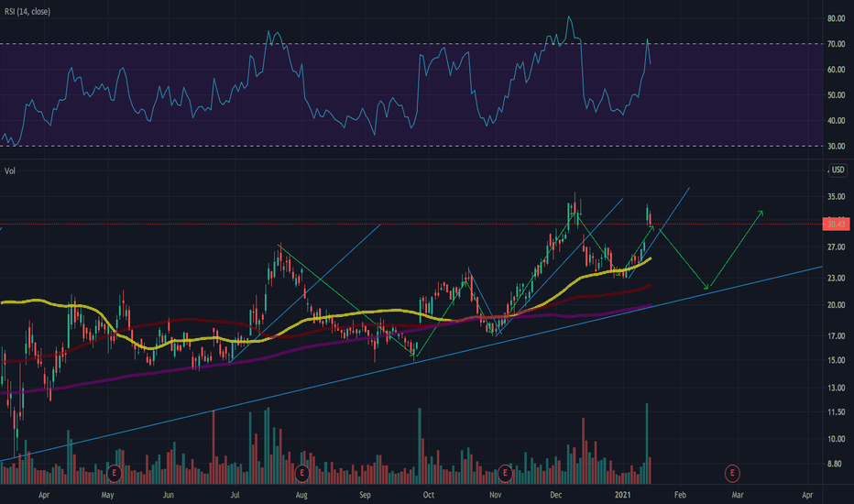Select the red 30.43 current price label
The width and height of the screenshot is (854, 504).
[836, 224]
